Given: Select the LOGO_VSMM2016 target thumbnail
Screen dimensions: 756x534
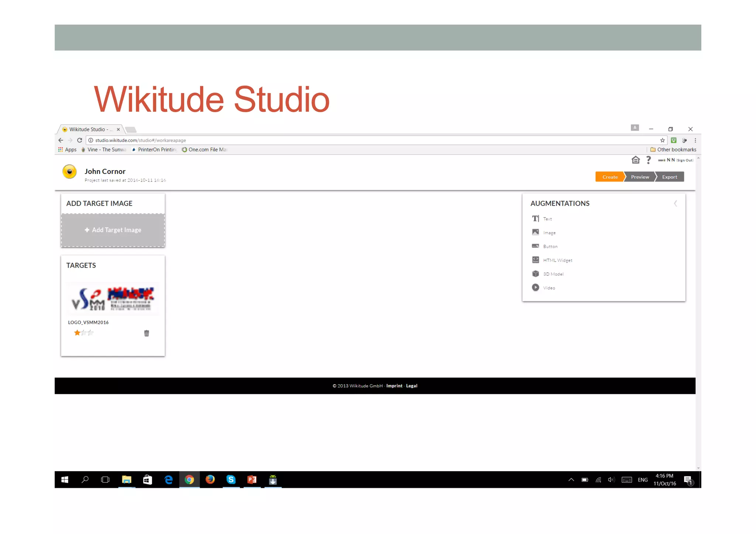Looking at the screenshot, I should pyautogui.click(x=113, y=299).
